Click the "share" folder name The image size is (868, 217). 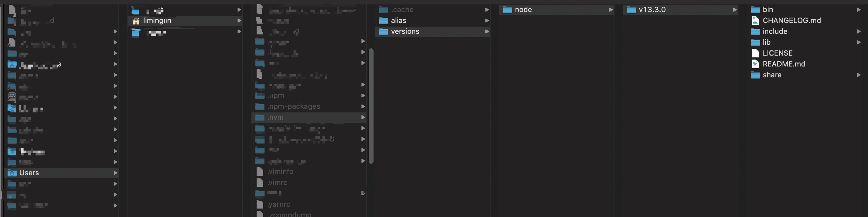(772, 75)
